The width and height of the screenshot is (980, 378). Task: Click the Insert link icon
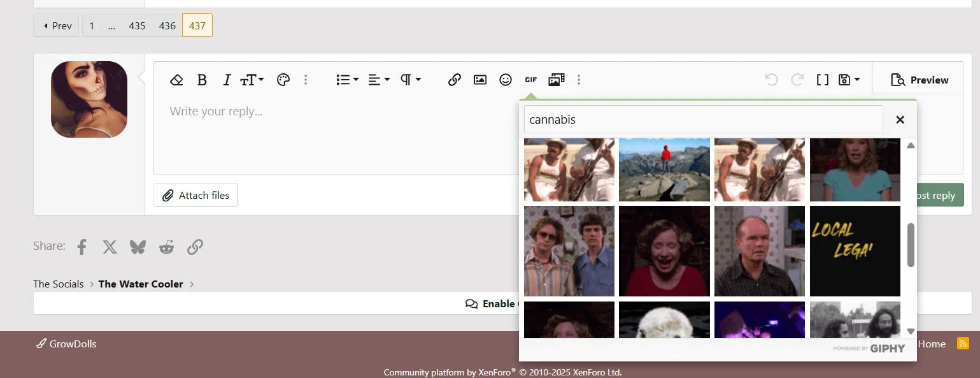pos(454,80)
